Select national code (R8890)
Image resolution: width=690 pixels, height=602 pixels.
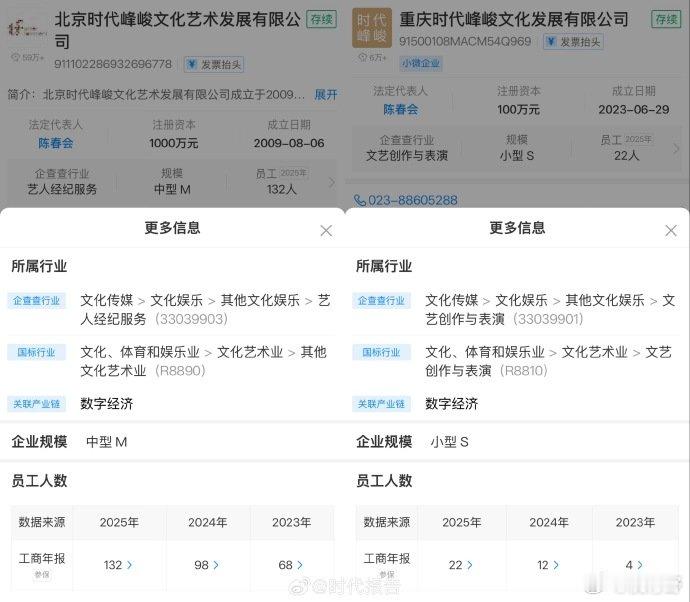[180, 371]
